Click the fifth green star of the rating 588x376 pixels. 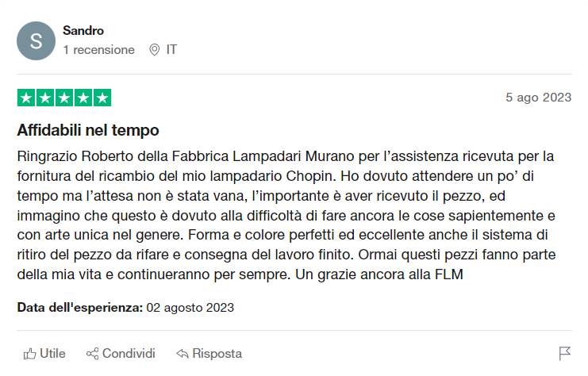102,98
